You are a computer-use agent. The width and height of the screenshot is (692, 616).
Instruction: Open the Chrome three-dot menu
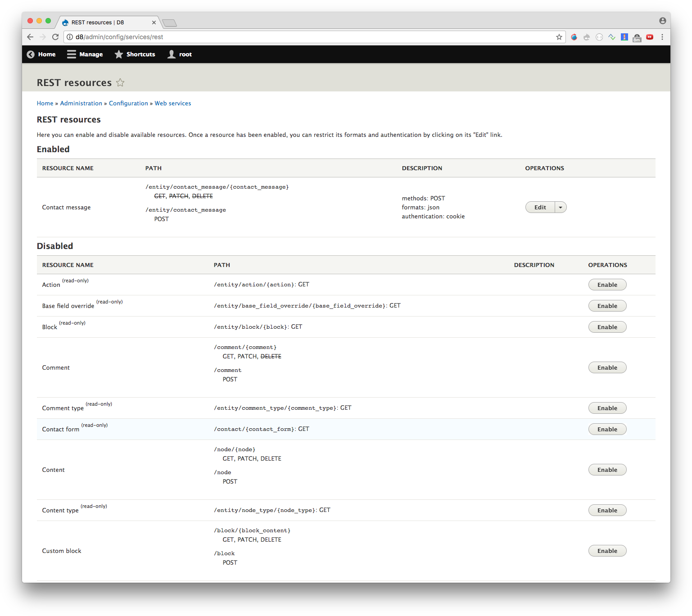pos(662,37)
